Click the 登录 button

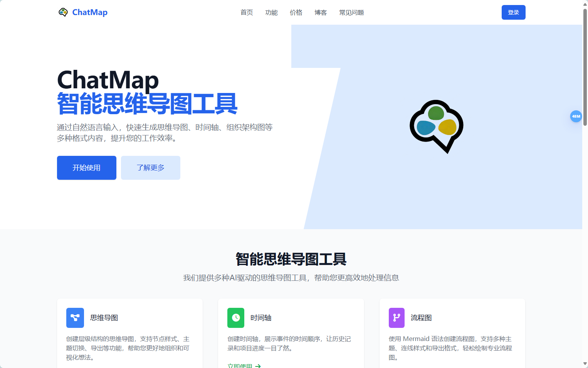tap(513, 12)
